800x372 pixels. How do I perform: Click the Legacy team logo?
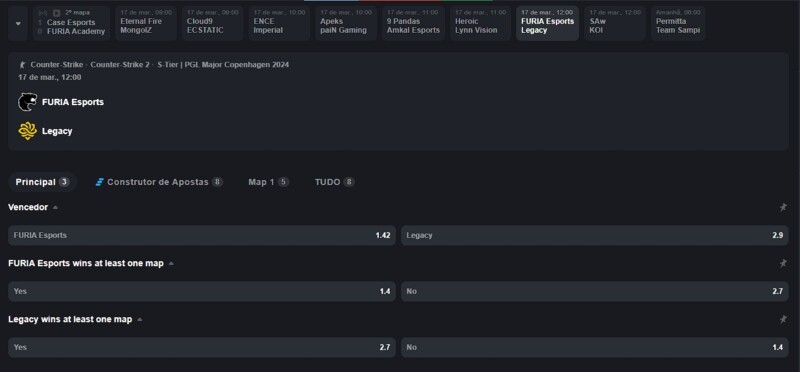(x=28, y=131)
